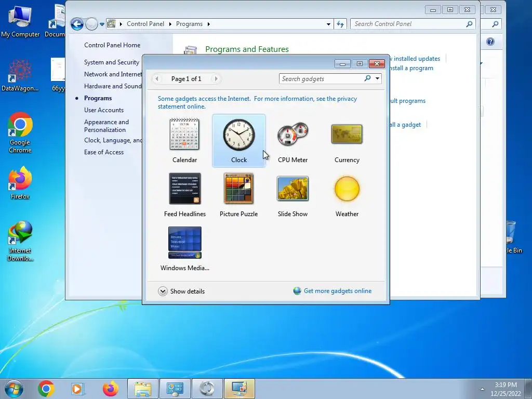
Task: Select the CPU Meter gadget icon
Action: click(292, 135)
